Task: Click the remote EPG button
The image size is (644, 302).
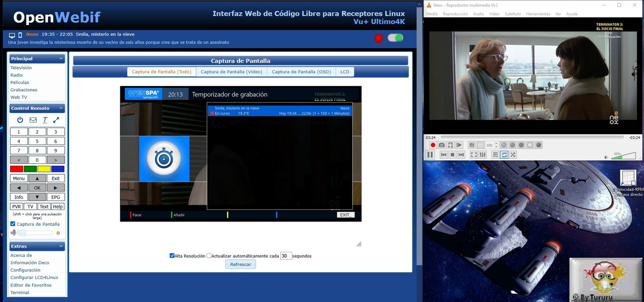Action: click(55, 197)
